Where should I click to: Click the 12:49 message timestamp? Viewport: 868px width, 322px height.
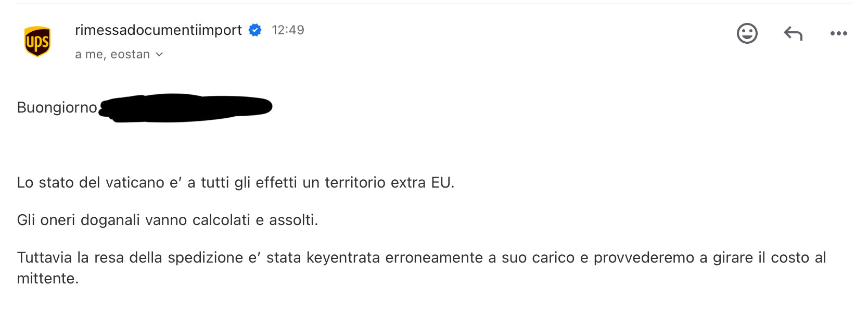[x=288, y=30]
